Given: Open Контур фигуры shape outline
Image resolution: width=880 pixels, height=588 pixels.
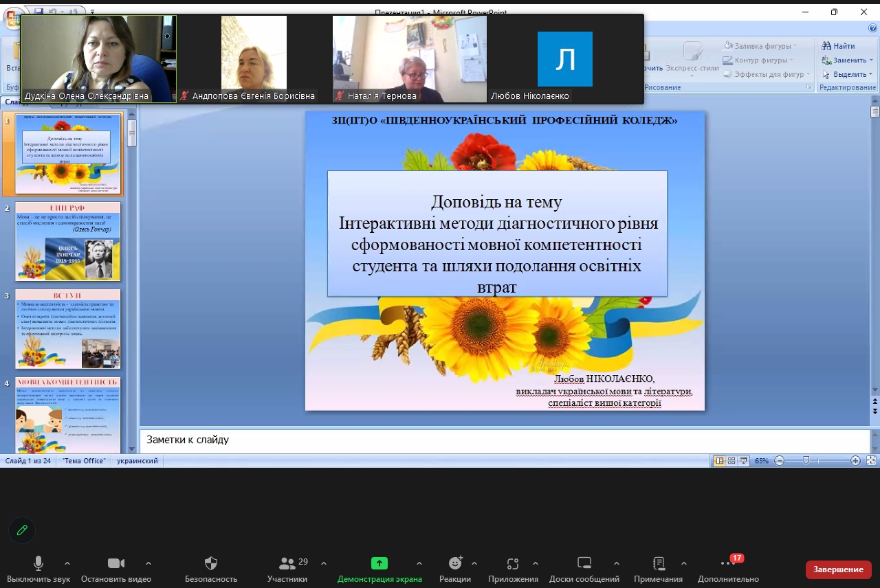Looking at the screenshot, I should 760,60.
